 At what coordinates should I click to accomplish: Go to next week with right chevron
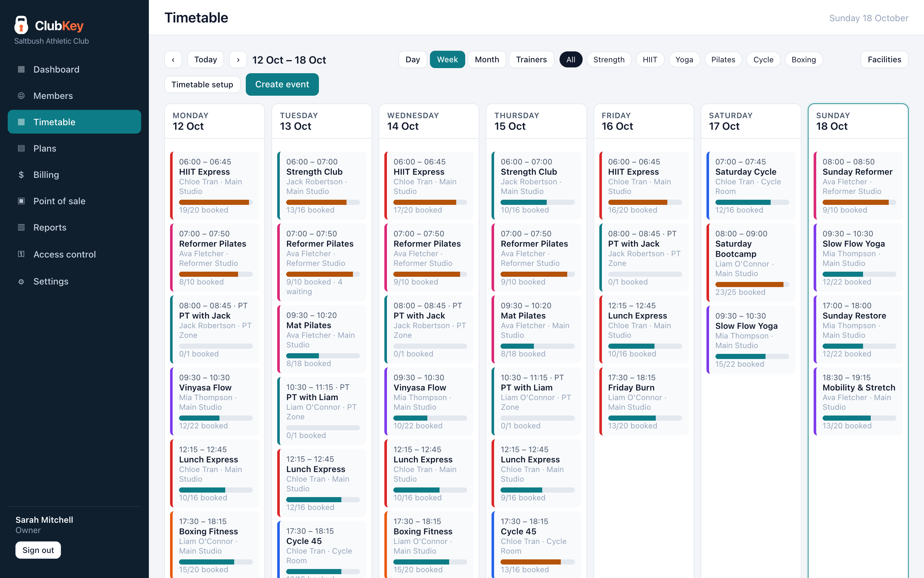238,60
